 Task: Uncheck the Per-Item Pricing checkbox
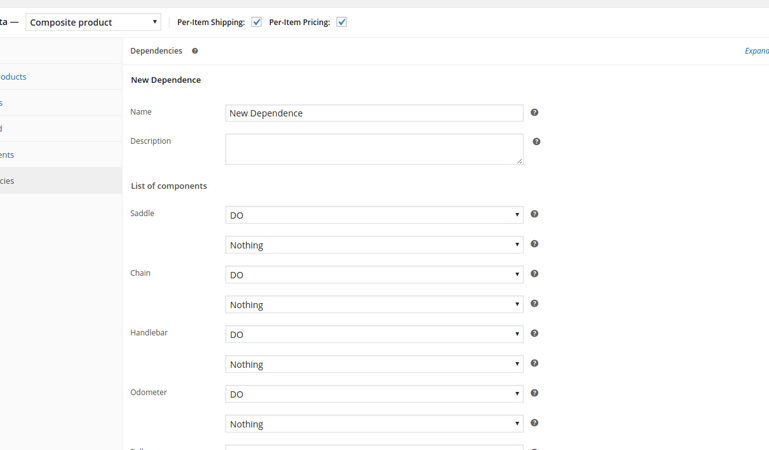tap(341, 22)
